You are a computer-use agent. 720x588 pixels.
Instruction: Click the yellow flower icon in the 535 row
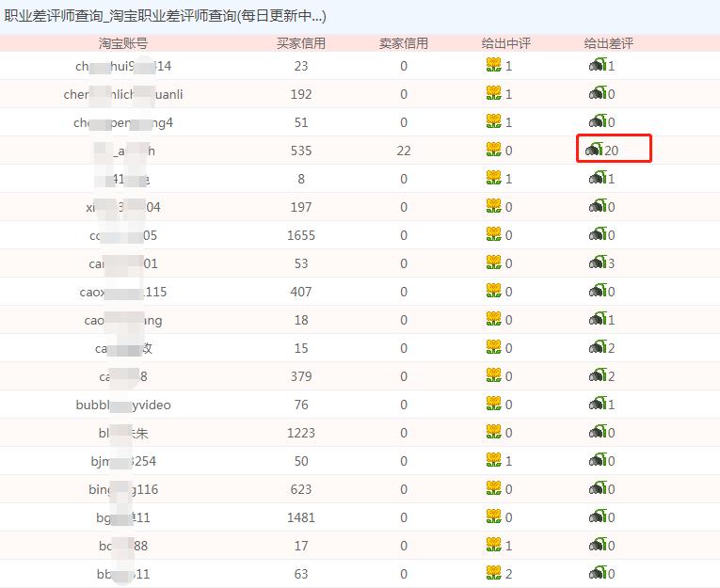tap(493, 150)
